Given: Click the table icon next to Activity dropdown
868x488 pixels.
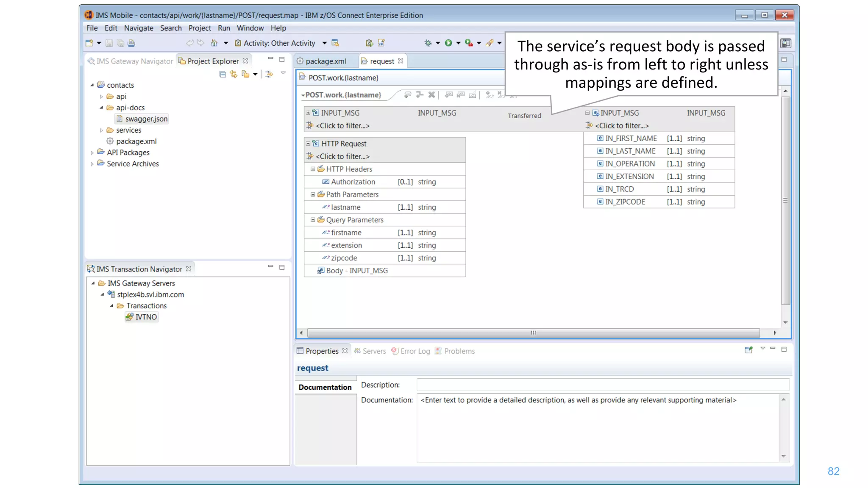Looking at the screenshot, I should coord(335,43).
